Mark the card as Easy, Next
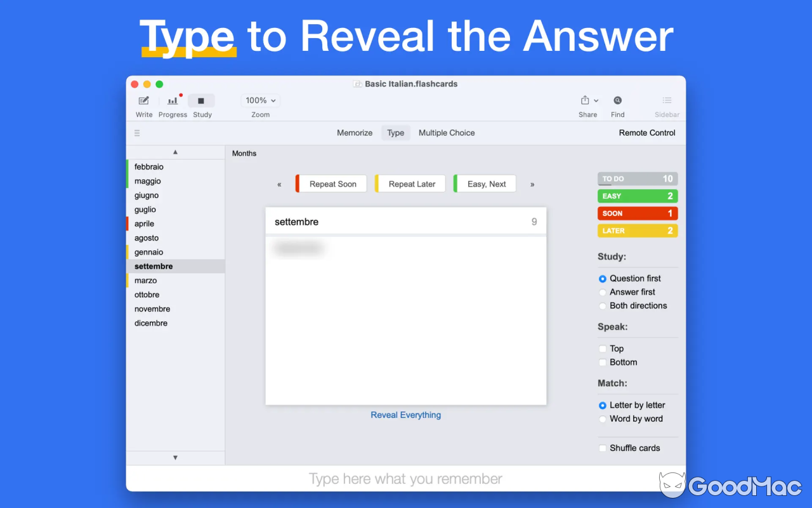This screenshot has height=508, width=812. click(x=485, y=184)
